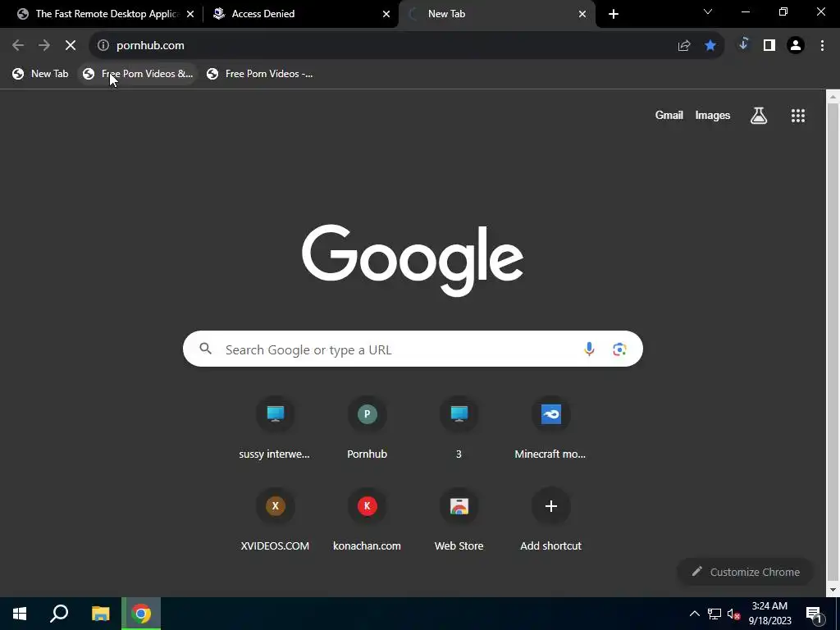The height and width of the screenshot is (630, 840).
Task: Open Windows Start menu
Action: [20, 614]
